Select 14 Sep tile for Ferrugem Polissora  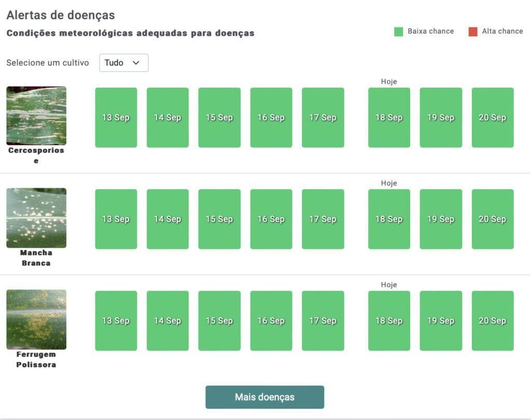[x=167, y=321]
